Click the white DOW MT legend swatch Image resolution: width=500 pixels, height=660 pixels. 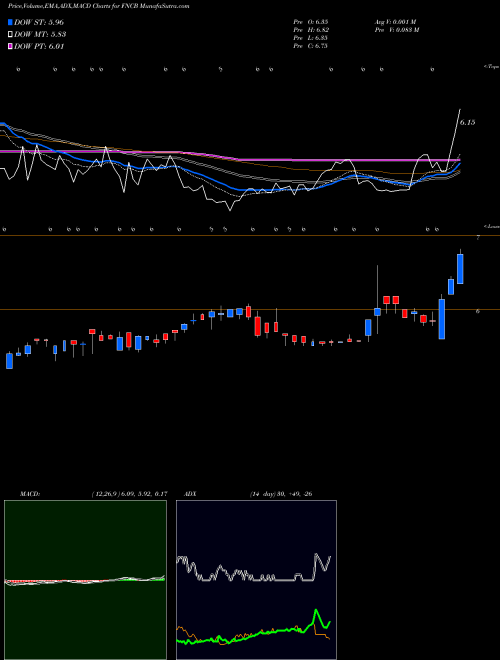point(11,35)
